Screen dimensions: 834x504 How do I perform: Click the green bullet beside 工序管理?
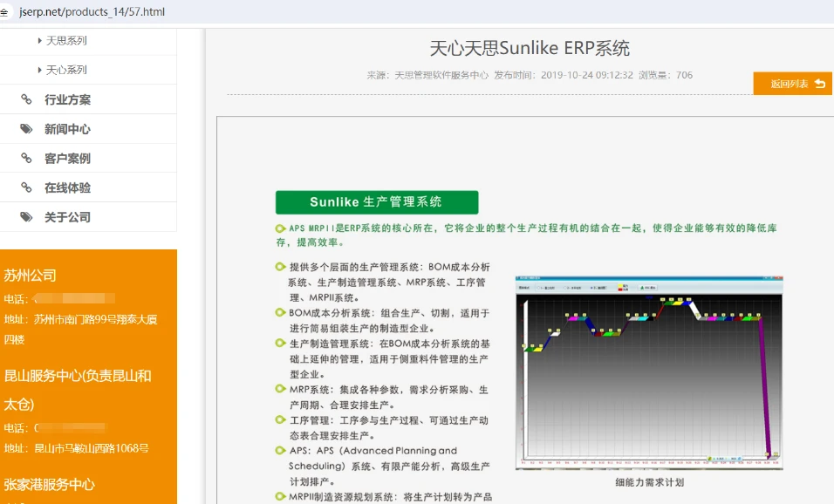click(x=280, y=420)
